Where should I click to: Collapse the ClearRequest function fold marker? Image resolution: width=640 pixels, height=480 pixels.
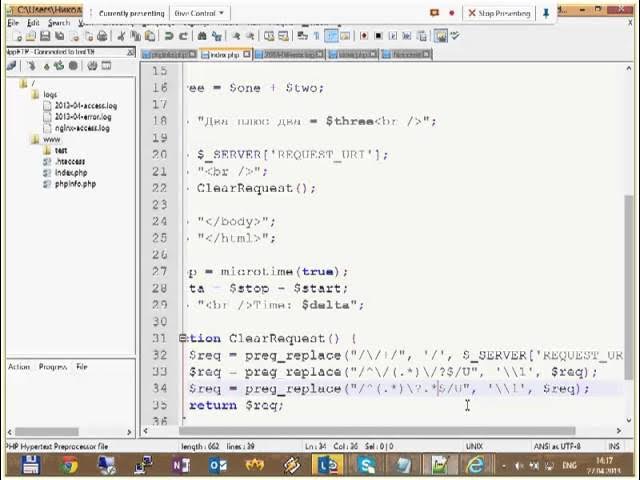click(183, 338)
